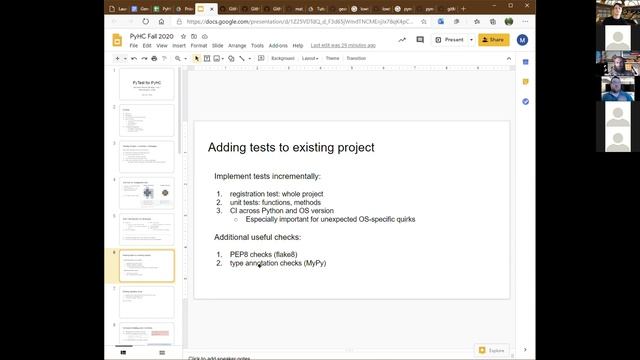Click the Transition button

[356, 58]
